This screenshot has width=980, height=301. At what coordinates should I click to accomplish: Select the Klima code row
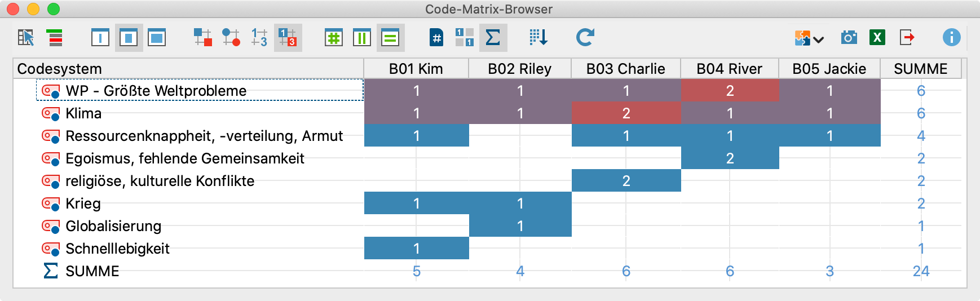point(83,113)
